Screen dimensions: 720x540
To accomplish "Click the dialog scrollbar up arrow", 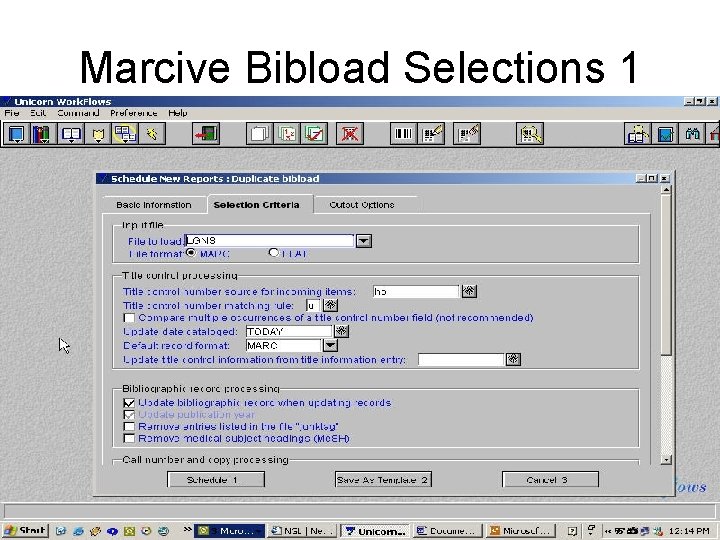I will point(666,189).
